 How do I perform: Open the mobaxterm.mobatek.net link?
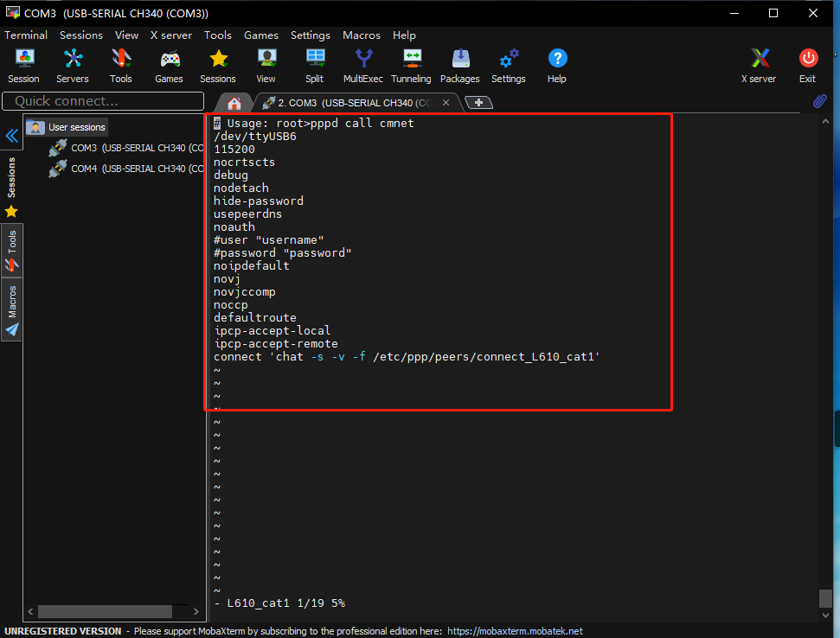[515, 631]
